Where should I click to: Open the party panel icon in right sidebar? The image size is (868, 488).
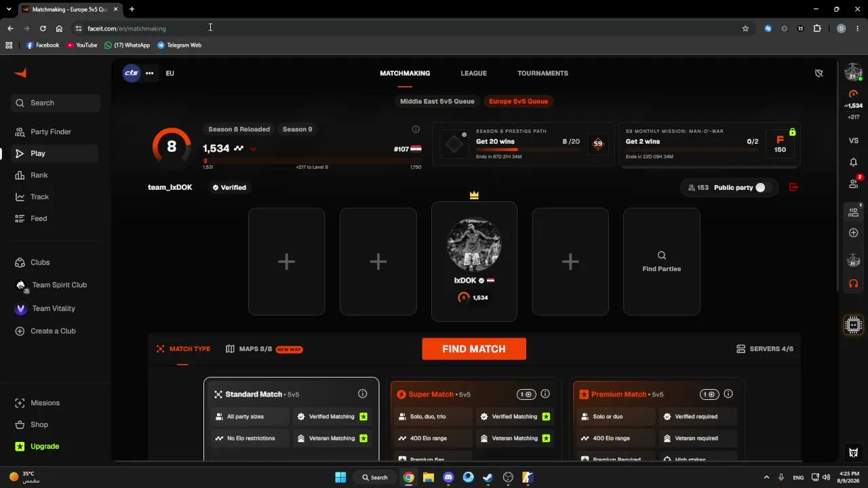(854, 211)
